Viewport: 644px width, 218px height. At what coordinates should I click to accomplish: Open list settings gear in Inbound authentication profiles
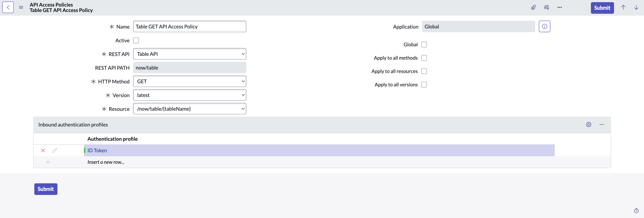(x=589, y=125)
